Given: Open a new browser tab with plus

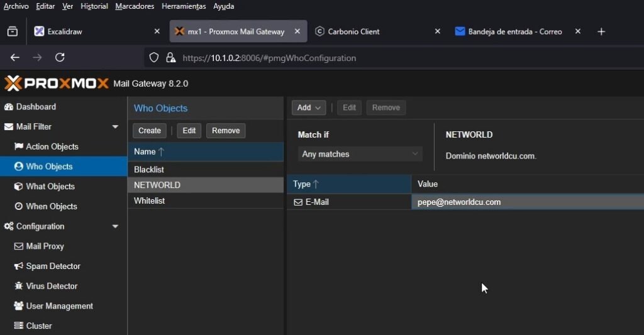Looking at the screenshot, I should coord(601,31).
